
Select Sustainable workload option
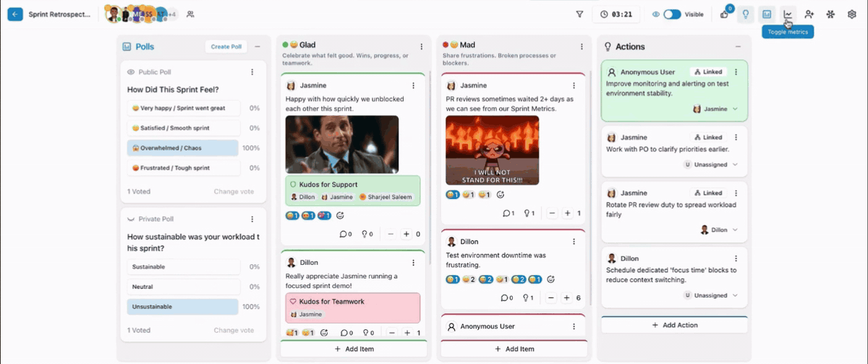(x=183, y=266)
